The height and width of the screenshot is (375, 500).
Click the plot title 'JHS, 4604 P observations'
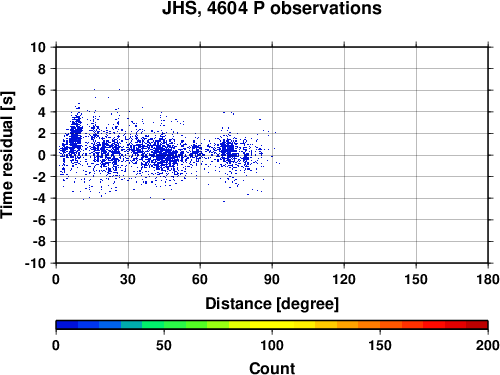coord(272,8)
